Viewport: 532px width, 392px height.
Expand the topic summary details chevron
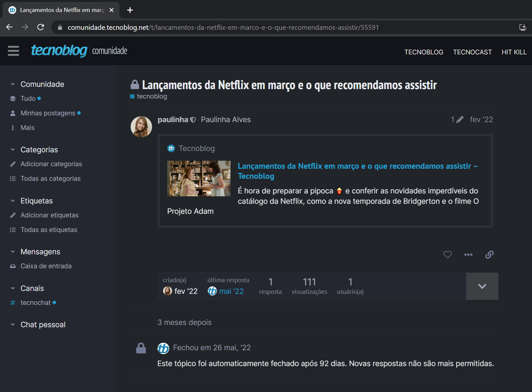click(482, 286)
